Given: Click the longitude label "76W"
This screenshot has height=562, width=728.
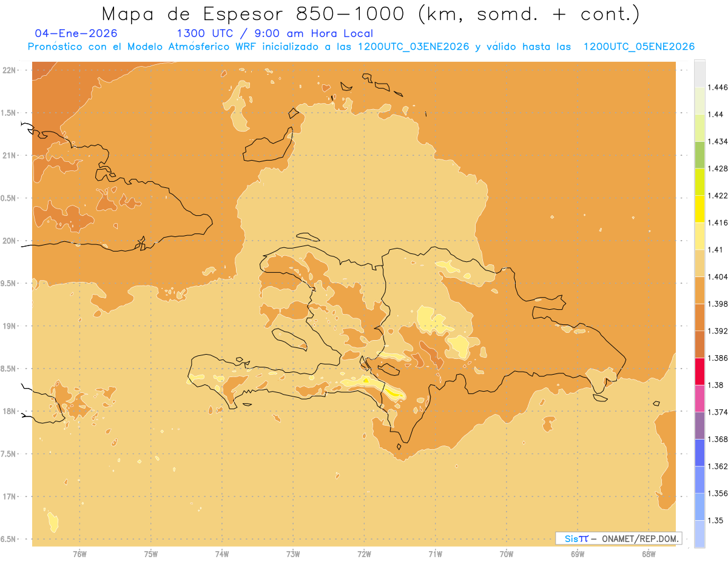Looking at the screenshot, I should [79, 554].
